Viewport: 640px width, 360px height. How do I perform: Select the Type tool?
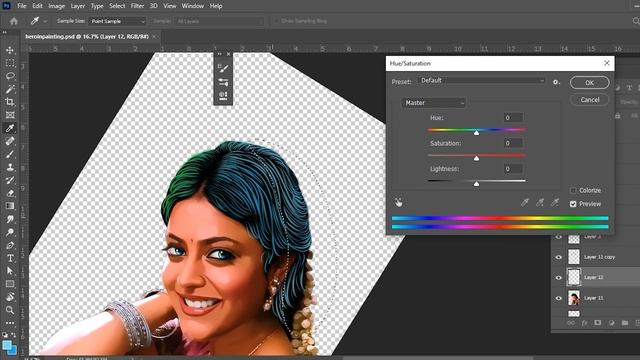[10, 258]
